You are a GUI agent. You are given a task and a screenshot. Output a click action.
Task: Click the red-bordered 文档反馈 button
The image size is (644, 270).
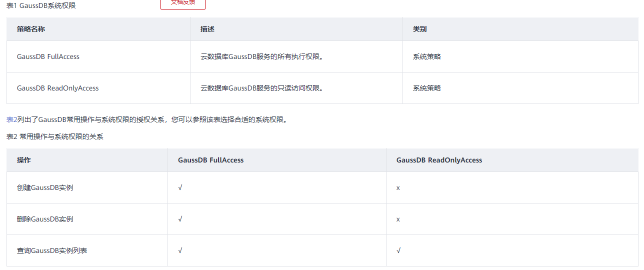[182, 3]
